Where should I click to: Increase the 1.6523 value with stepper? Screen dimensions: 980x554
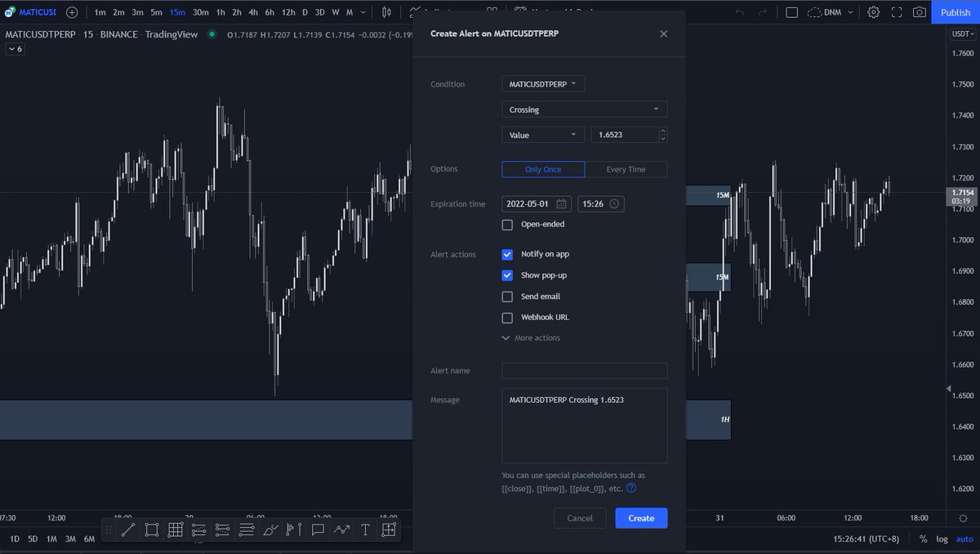[662, 131]
